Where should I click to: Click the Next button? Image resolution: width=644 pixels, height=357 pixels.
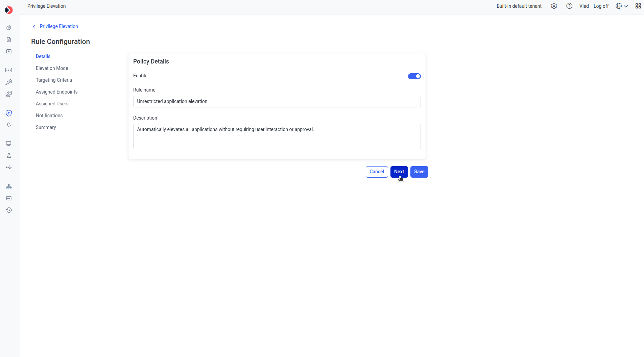pyautogui.click(x=399, y=172)
